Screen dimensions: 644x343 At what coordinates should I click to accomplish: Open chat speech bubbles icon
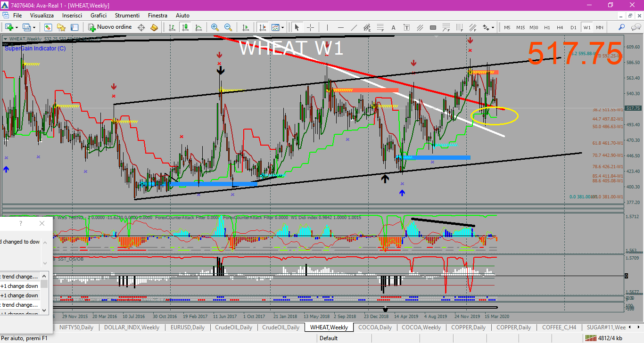[x=635, y=27]
